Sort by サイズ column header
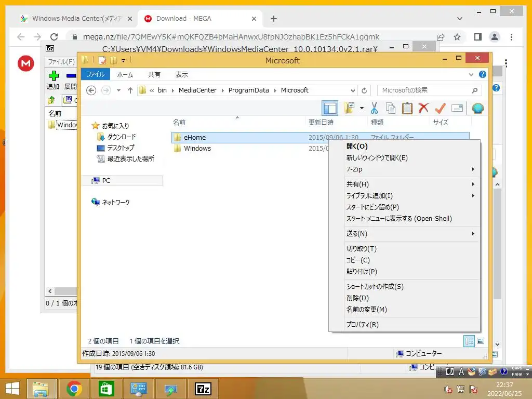This screenshot has height=399, width=532. pos(441,122)
